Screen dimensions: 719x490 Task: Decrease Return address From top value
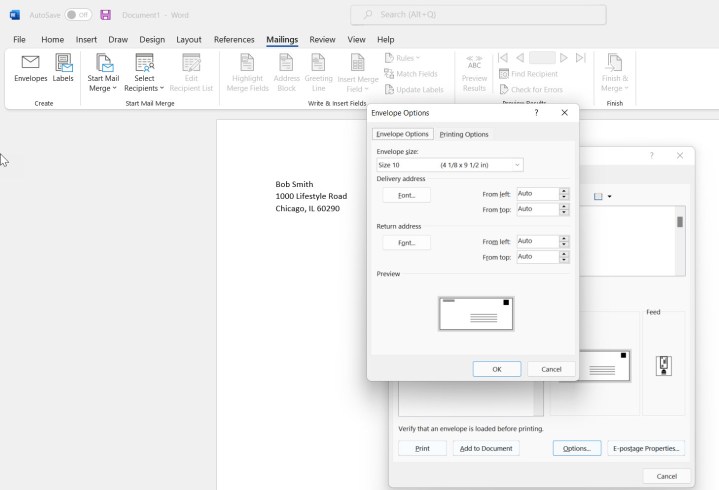[x=564, y=260]
